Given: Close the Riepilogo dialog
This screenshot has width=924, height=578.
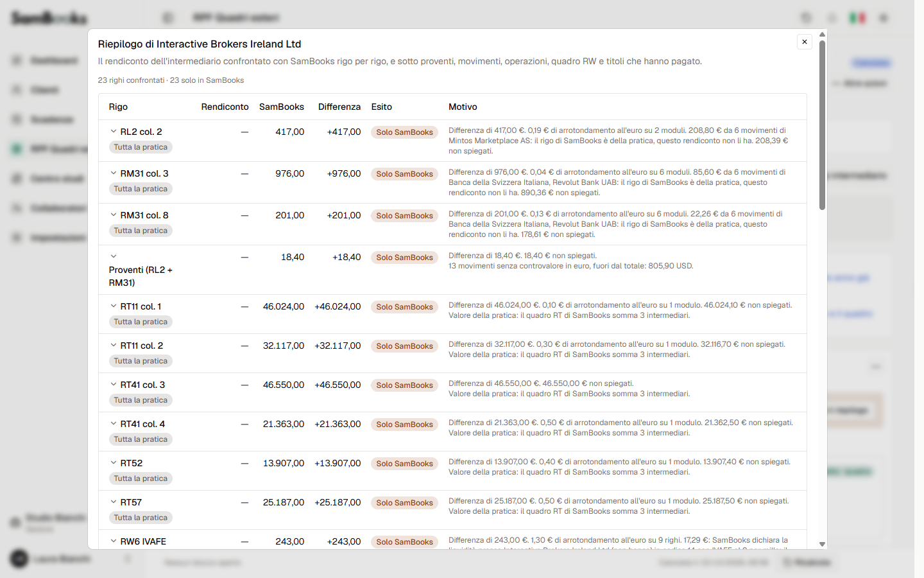Looking at the screenshot, I should point(804,42).
